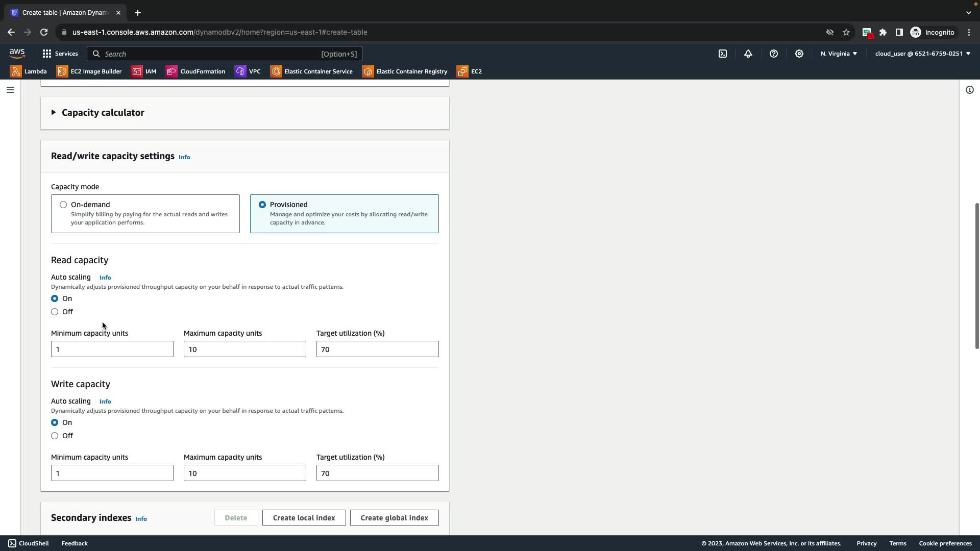Open the N. Virginia region dropdown
Screen dimensions: 980x551
click(839, 54)
